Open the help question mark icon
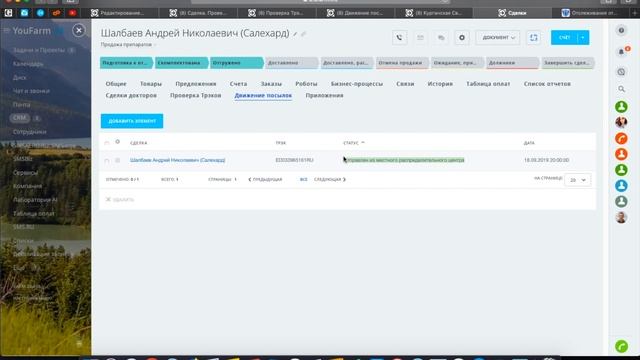 621,30
